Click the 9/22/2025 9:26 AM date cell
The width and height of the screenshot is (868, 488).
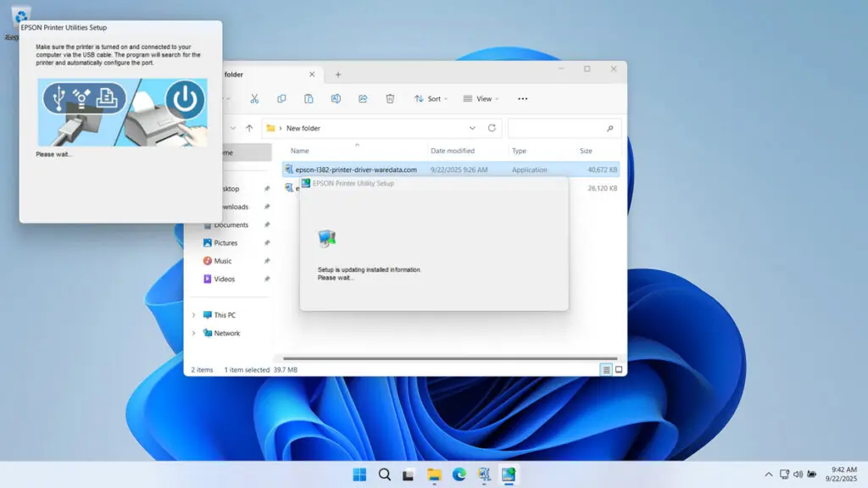tap(459, 169)
